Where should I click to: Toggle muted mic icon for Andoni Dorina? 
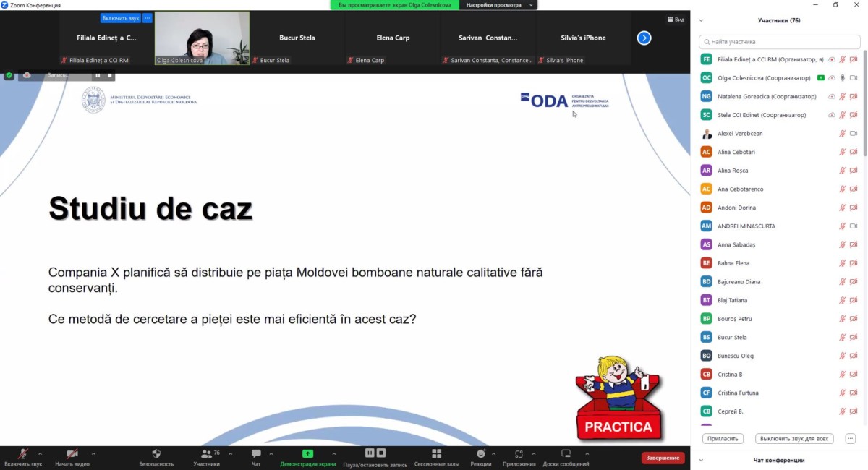pos(842,208)
